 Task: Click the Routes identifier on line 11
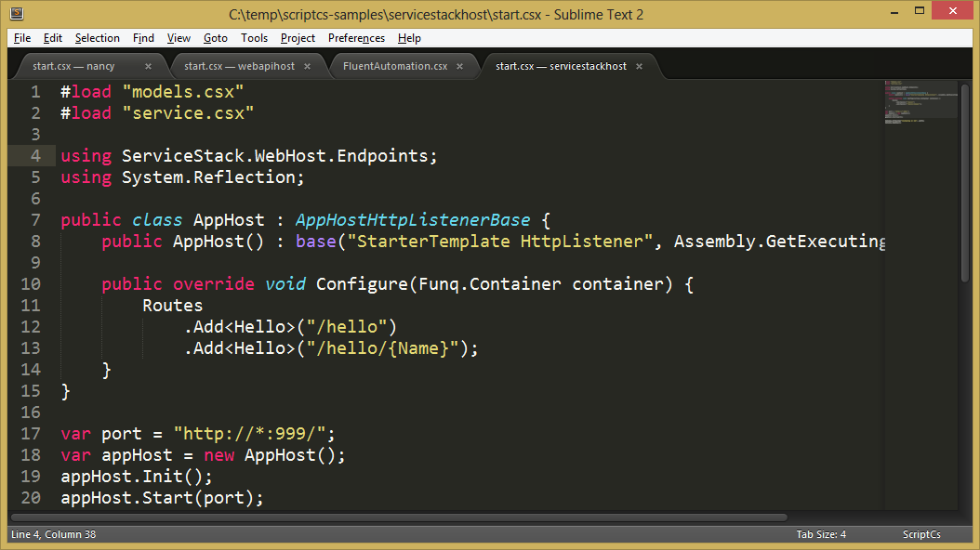[173, 306]
